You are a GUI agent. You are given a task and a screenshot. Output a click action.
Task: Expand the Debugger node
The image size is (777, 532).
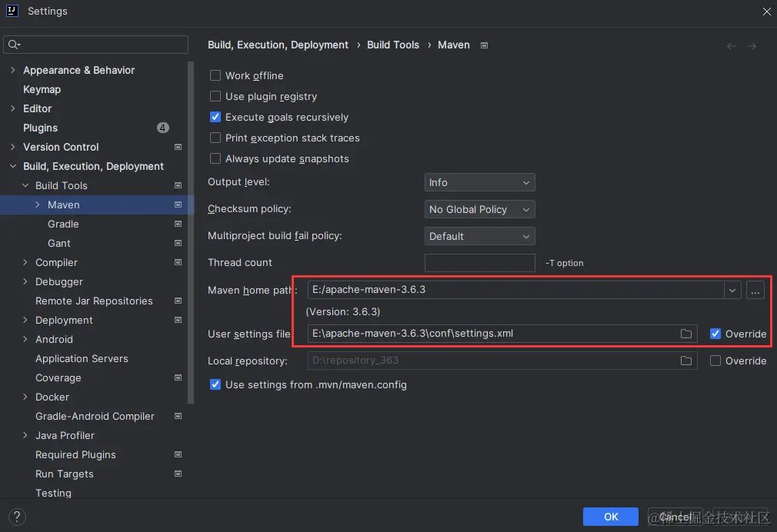25,281
